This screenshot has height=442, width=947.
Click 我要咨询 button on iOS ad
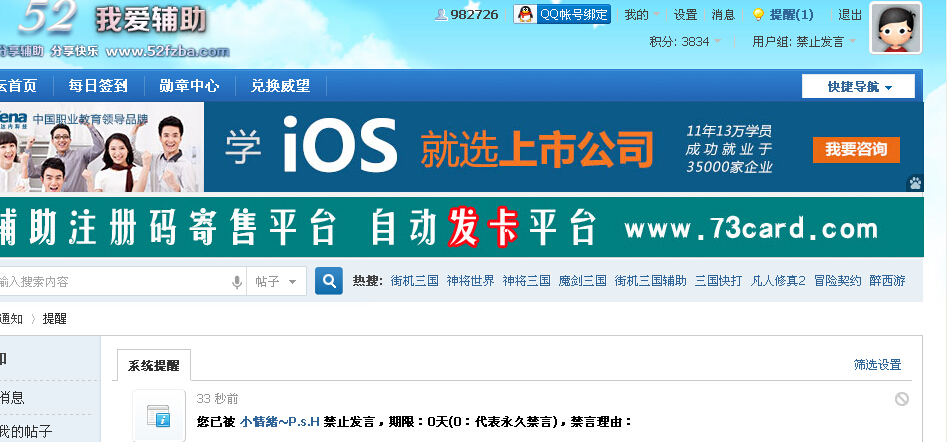pos(856,150)
